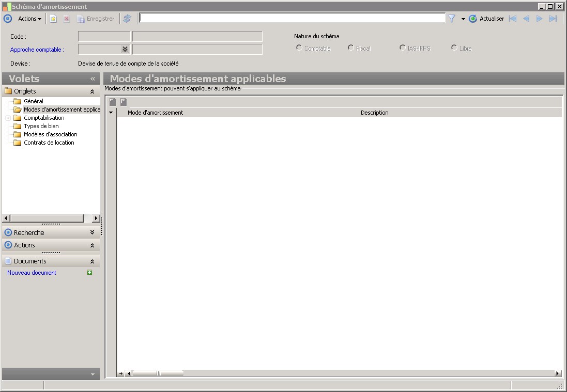
Task: Expand the Recherche section
Action: pos(92,232)
